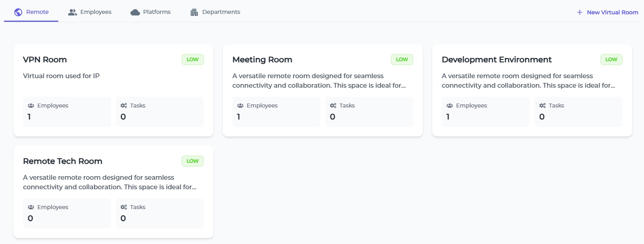Click the LOW badge on Remote Tech Room
The image size is (644, 244).
pyautogui.click(x=193, y=161)
